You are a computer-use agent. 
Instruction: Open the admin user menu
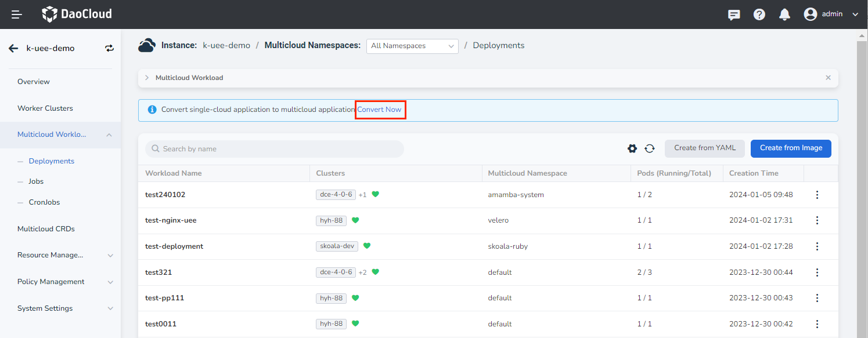tap(831, 14)
